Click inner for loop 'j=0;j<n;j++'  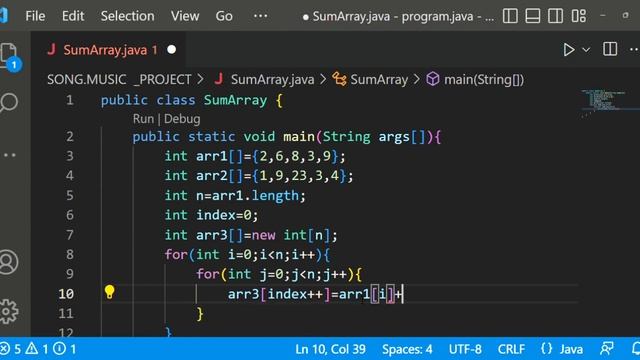(x=304, y=274)
